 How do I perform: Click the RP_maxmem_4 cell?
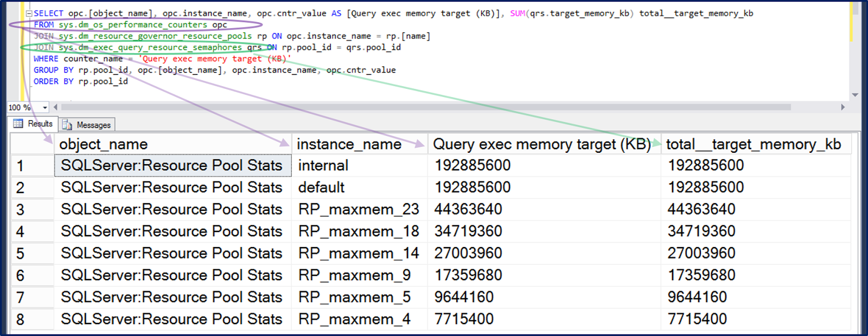click(360, 319)
